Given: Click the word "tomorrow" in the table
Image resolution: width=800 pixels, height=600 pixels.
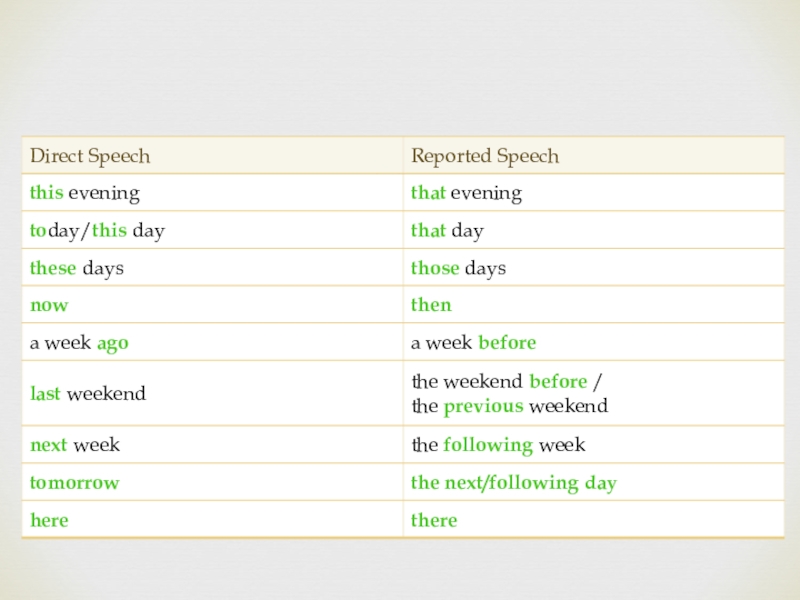Looking at the screenshot, I should coord(74,483).
